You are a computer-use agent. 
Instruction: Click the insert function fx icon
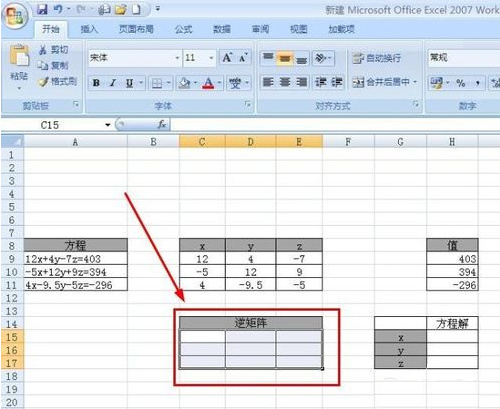pyautogui.click(x=162, y=125)
